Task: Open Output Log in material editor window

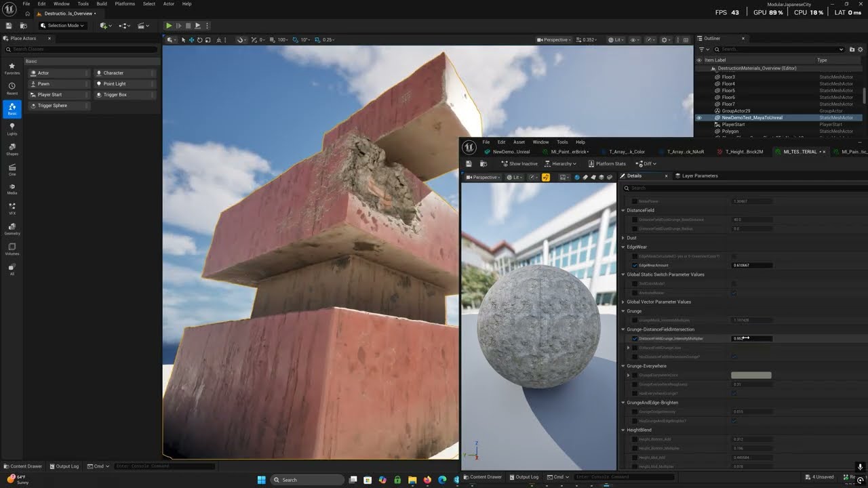Action: 523,477
